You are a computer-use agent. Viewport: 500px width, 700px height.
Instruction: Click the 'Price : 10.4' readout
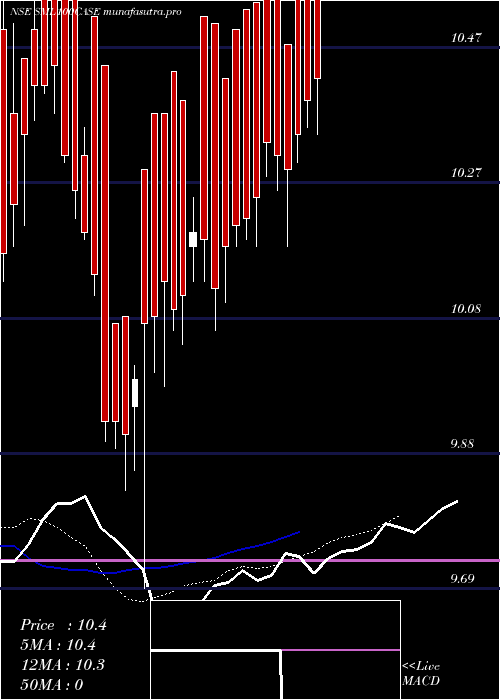coord(63,625)
